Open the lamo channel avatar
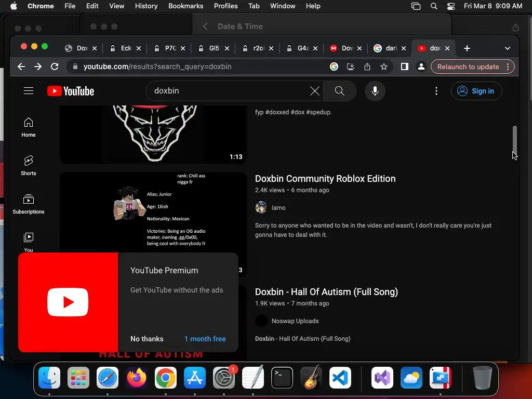532x399 pixels. 261,207
